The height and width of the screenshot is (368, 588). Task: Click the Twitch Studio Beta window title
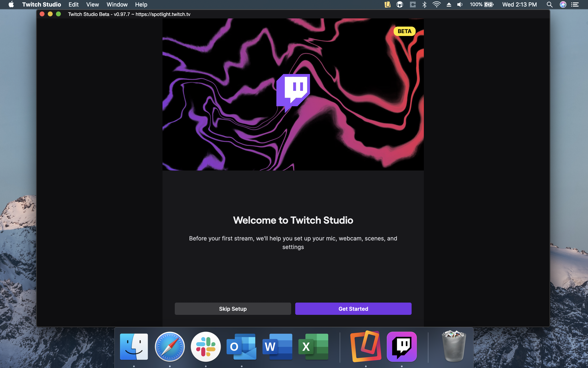(x=129, y=14)
